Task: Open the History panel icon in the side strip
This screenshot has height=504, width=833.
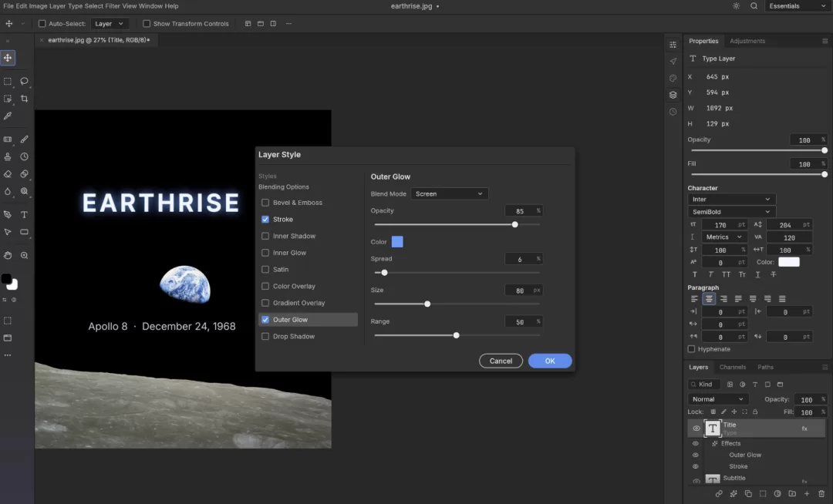Action: pyautogui.click(x=673, y=112)
